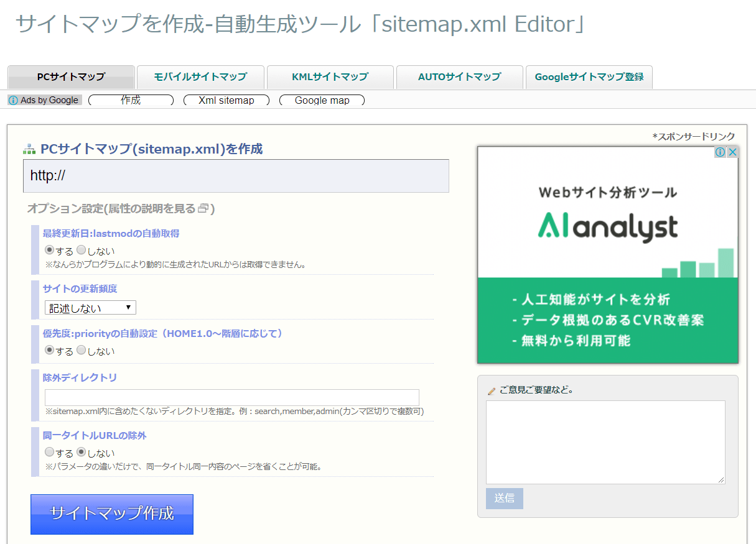Switch to the モバイルサイトマップ tab
Screen dimensions: 756x544
(x=202, y=77)
